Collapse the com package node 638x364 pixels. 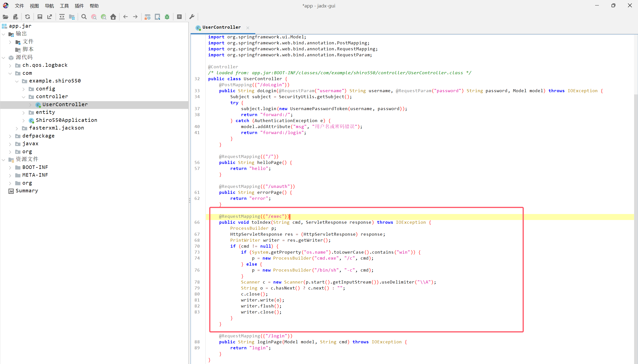10,73
